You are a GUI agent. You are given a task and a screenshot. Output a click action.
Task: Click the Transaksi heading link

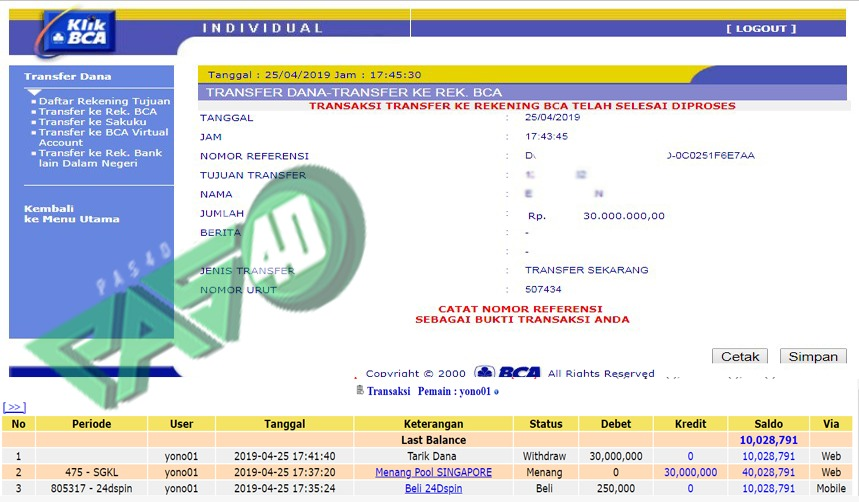388,391
